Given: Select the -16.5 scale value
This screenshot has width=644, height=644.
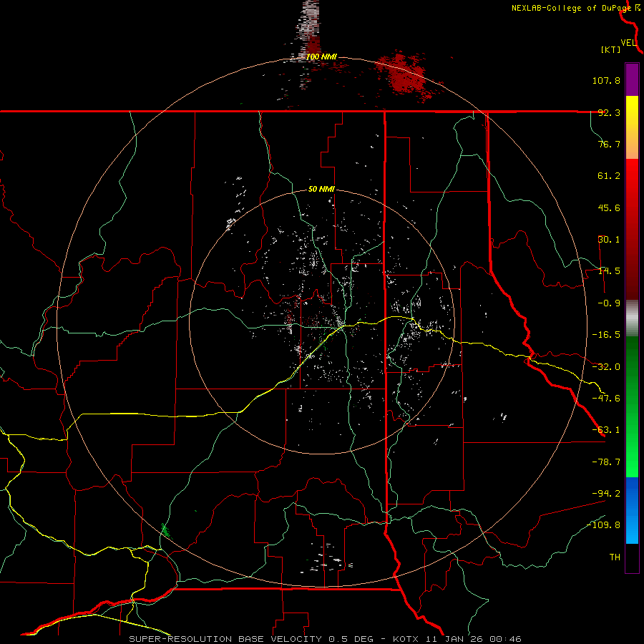Looking at the screenshot, I should click(606, 335).
